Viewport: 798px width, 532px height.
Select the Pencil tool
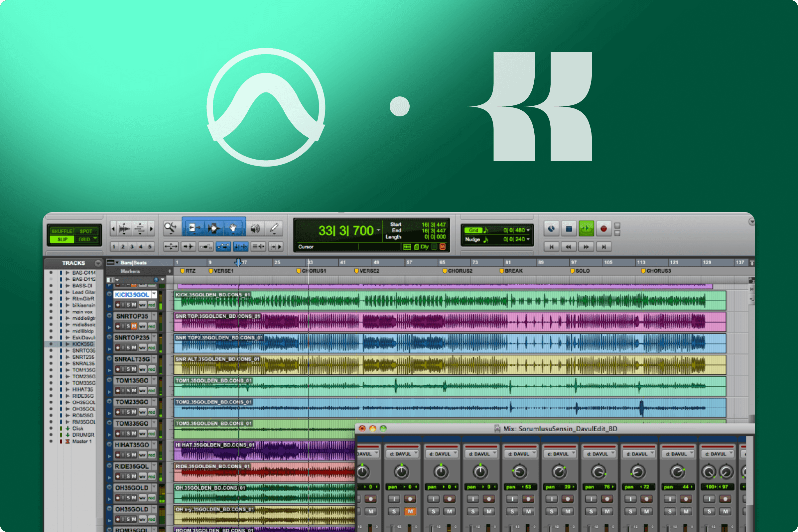click(274, 228)
